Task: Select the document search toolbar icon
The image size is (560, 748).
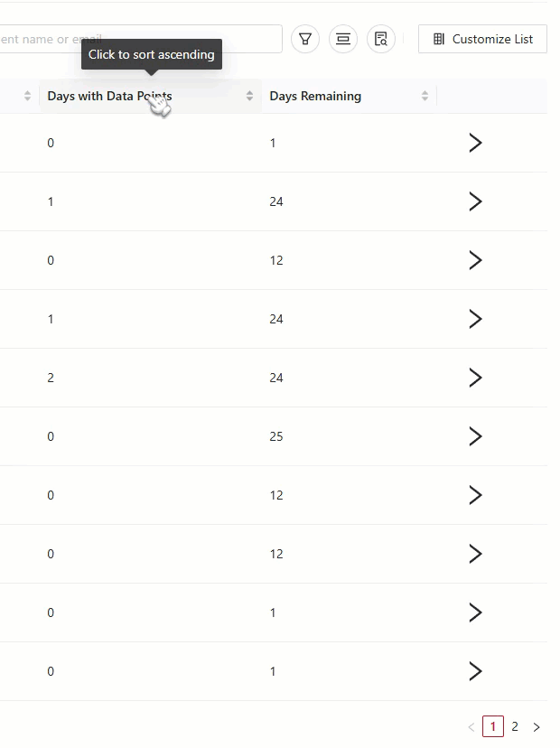Action: pyautogui.click(x=381, y=39)
